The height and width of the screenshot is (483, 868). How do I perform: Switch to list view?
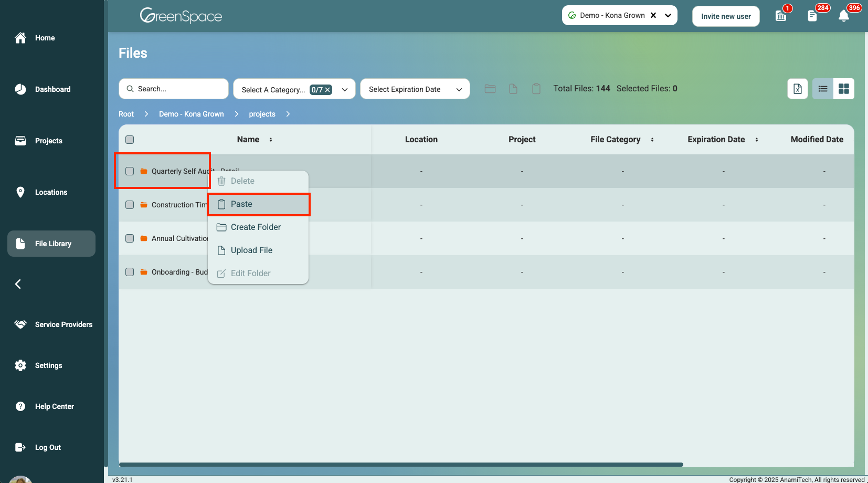[823, 89]
